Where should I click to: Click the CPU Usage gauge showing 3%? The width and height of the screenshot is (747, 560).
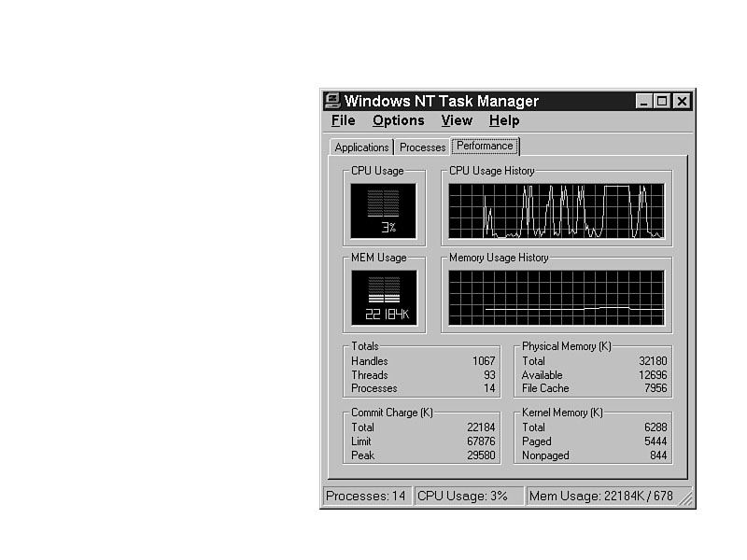[383, 210]
